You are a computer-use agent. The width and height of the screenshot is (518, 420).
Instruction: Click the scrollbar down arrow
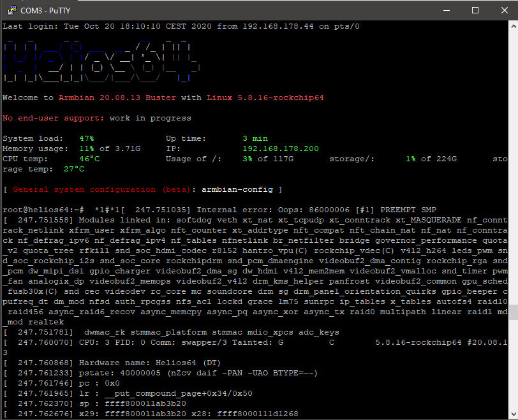[x=514, y=414]
